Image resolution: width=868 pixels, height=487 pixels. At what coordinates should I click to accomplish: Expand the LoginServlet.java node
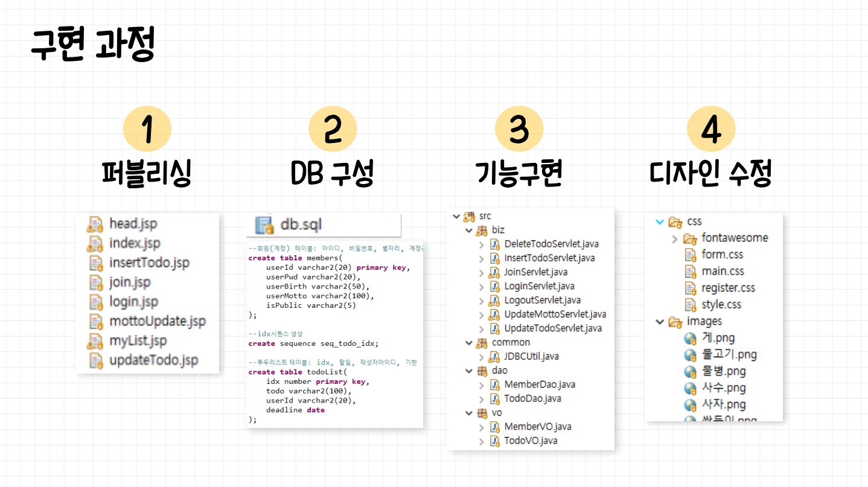tap(481, 287)
